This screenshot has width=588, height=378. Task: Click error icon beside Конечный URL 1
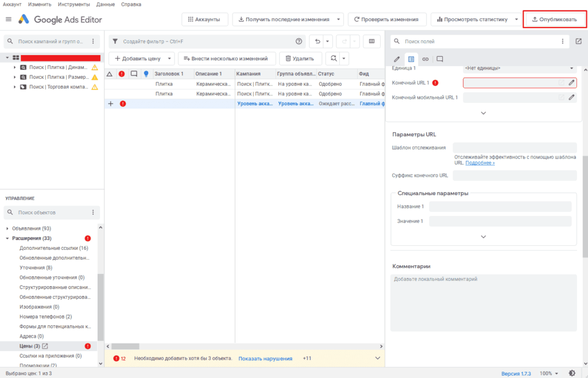[x=435, y=83]
